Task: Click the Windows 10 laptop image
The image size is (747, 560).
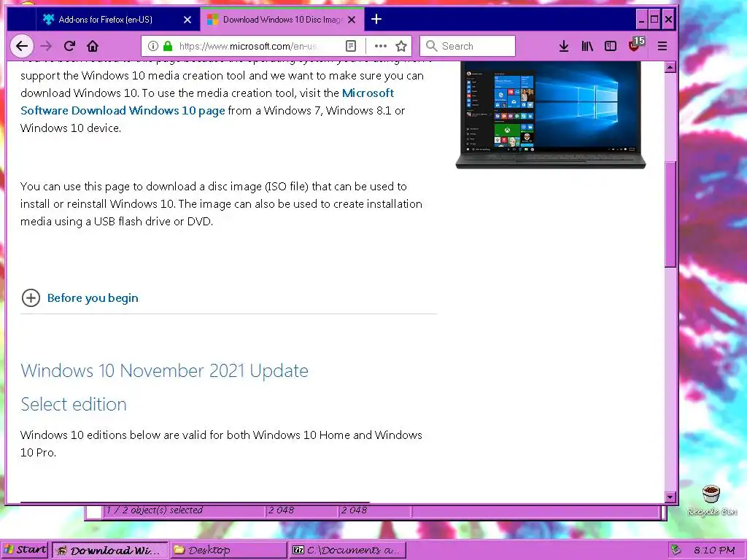Action: tap(551, 116)
